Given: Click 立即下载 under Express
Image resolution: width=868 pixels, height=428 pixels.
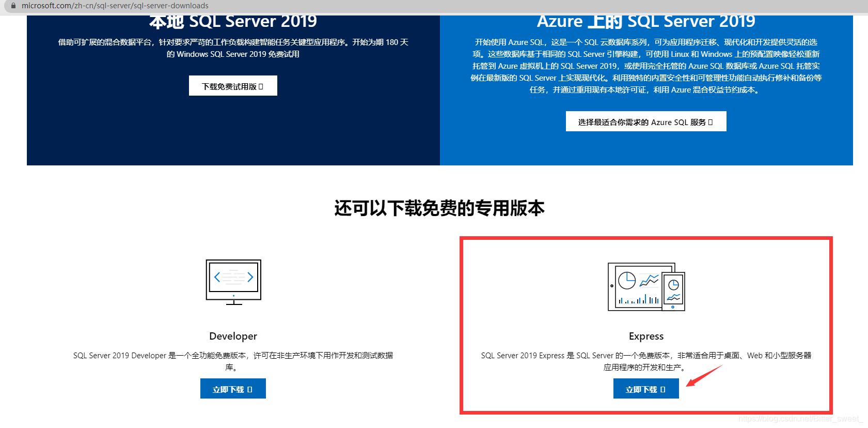Looking at the screenshot, I should (646, 389).
